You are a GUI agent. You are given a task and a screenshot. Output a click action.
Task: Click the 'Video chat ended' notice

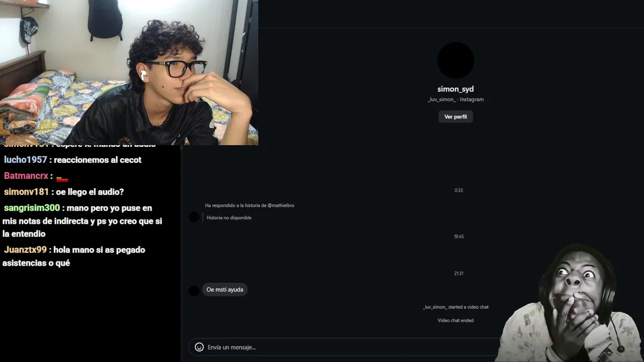[456, 320]
